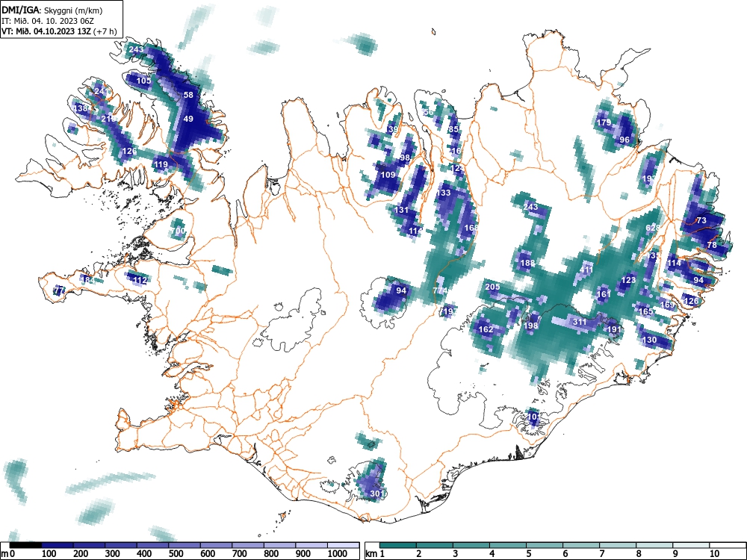Click the visibility value 130 on the map
Viewport: 747px width, 560px height.
tap(650, 340)
